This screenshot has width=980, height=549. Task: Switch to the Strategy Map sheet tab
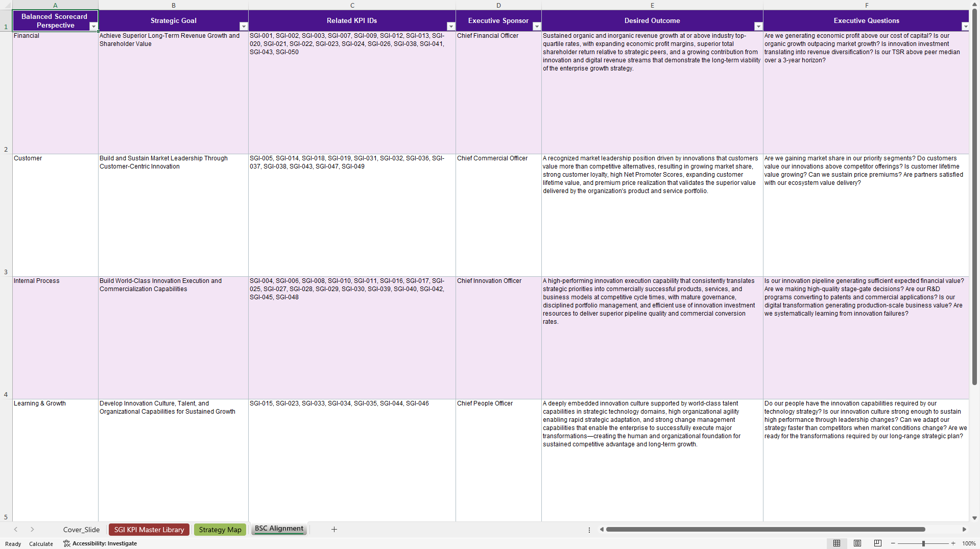(x=220, y=530)
